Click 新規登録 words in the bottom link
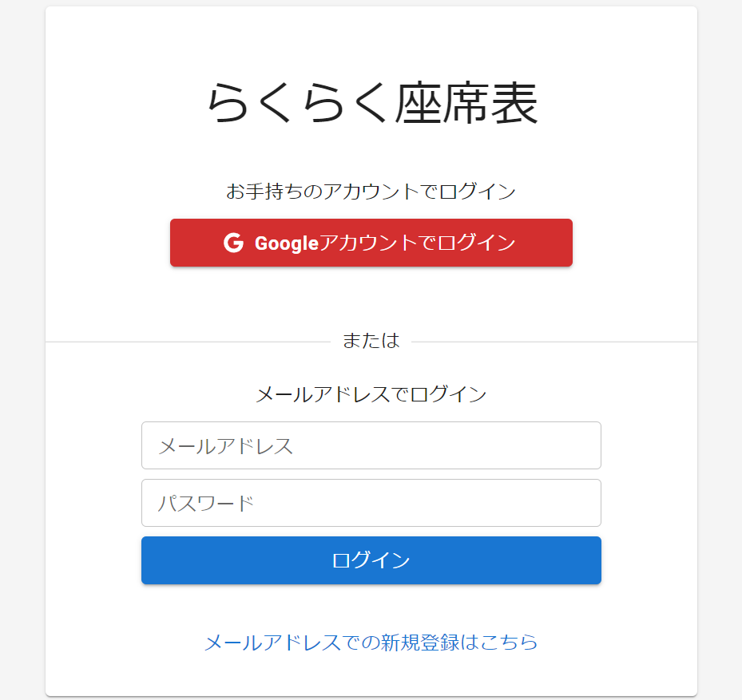Viewport: 742px width, 700px height. click(419, 643)
